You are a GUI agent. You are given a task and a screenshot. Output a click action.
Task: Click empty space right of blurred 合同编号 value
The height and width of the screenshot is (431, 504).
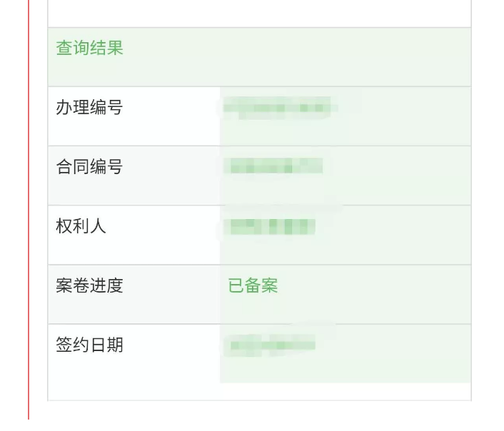coord(397,176)
